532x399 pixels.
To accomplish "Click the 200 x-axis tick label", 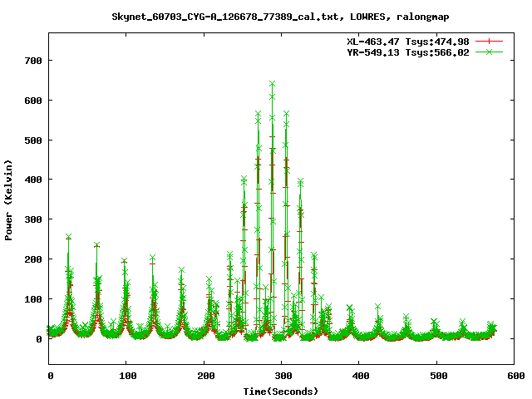I will pos(205,376).
